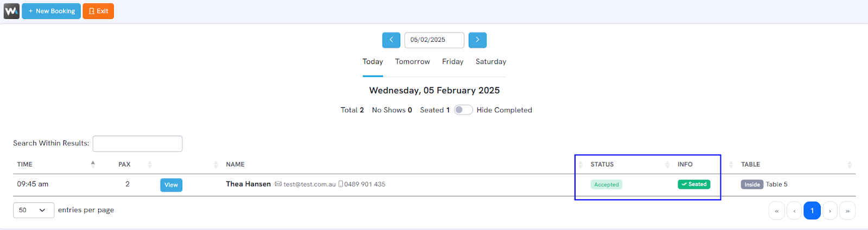Toggle Hide Completed switch
Screen dimensions: 868x230
pyautogui.click(x=463, y=110)
